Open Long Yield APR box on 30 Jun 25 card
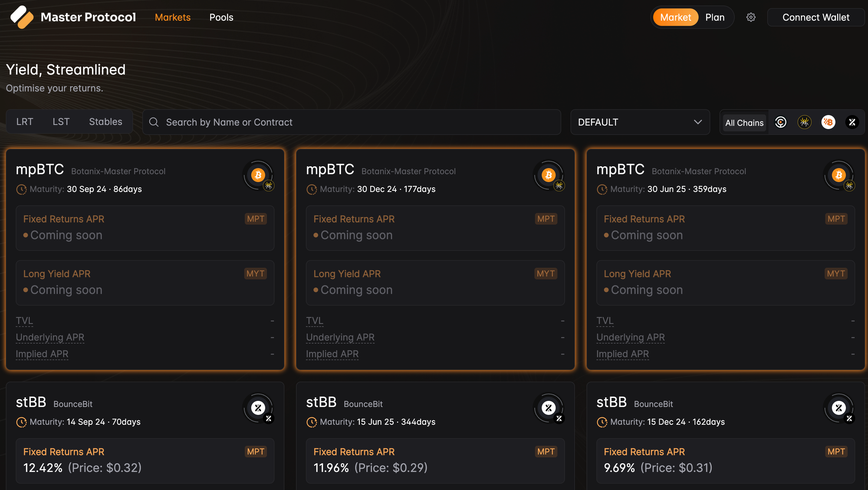Screen dimensions: 868x490 click(x=726, y=283)
